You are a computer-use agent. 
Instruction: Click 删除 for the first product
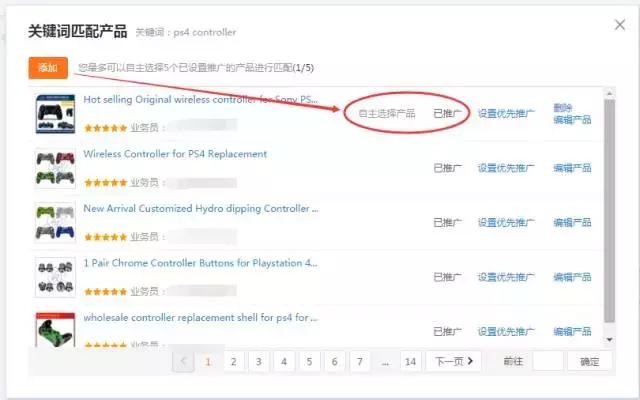tap(565, 107)
